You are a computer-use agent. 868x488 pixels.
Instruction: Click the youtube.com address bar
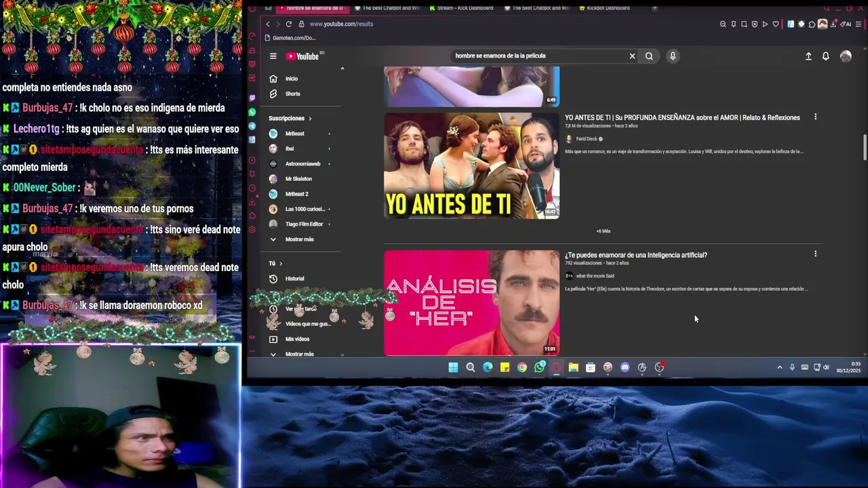coord(341,24)
